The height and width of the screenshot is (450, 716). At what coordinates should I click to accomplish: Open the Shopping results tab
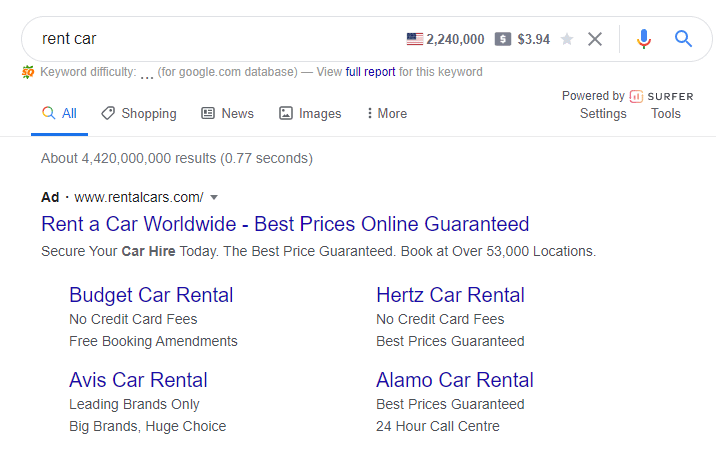click(x=139, y=113)
